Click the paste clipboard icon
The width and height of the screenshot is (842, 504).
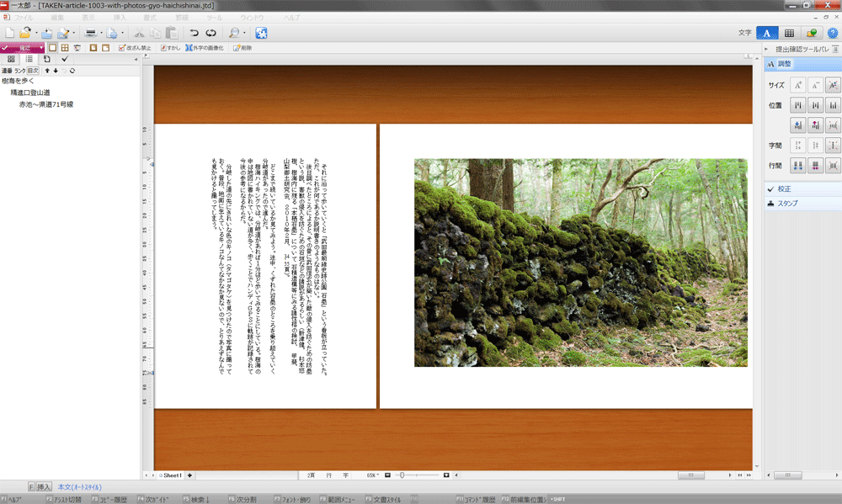[x=173, y=33]
